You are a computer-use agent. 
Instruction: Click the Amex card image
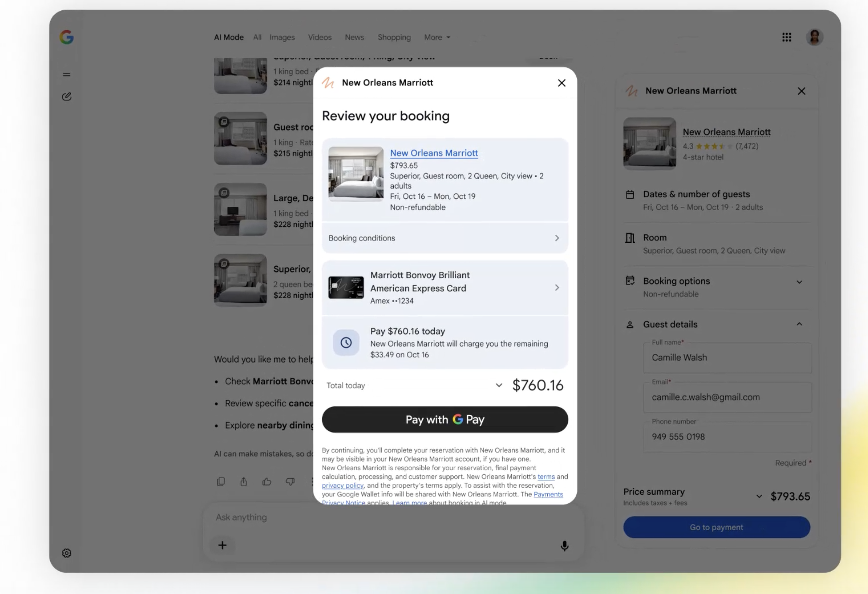[x=346, y=287]
